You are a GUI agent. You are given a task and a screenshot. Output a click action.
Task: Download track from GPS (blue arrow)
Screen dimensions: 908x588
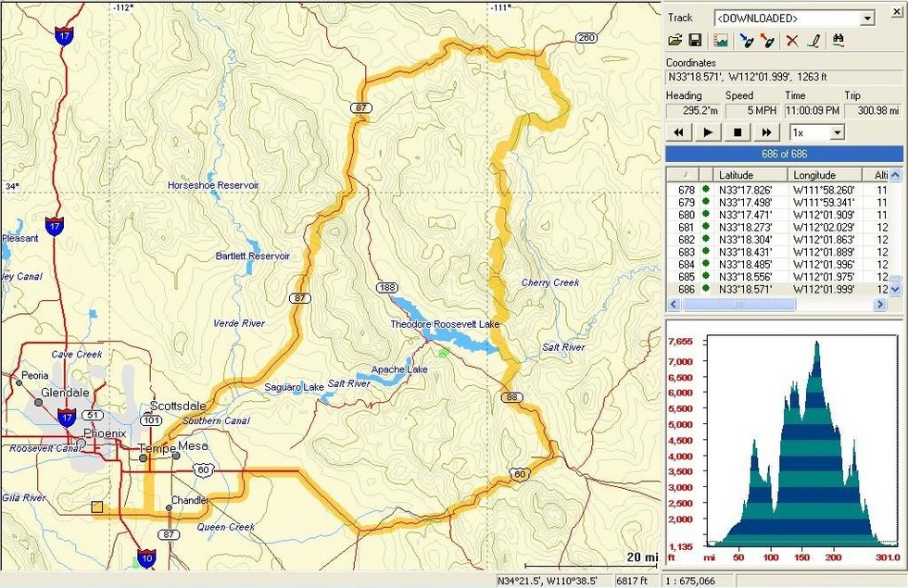[747, 41]
